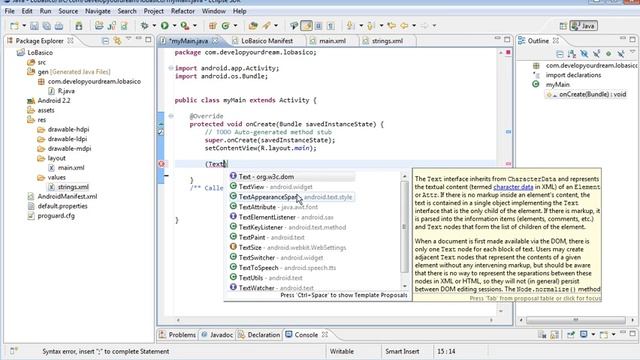Open Outline view menu triangle
640x360 pixels.
tap(632, 52)
